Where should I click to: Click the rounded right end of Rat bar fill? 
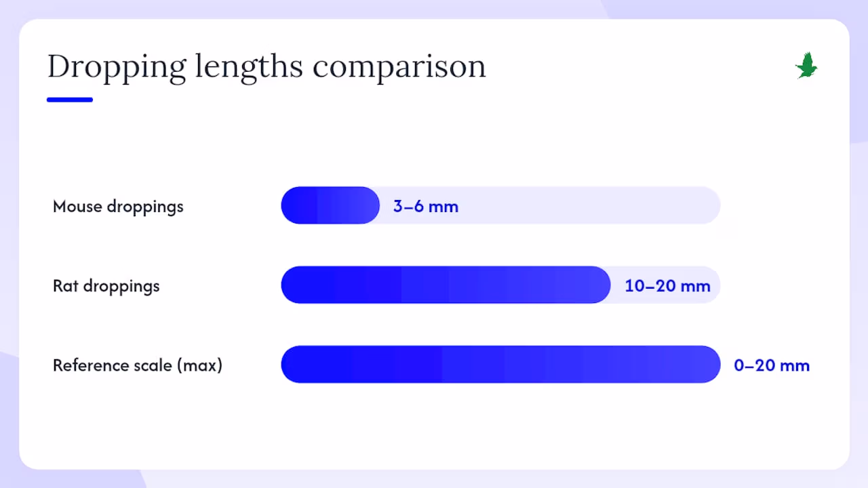pos(601,285)
